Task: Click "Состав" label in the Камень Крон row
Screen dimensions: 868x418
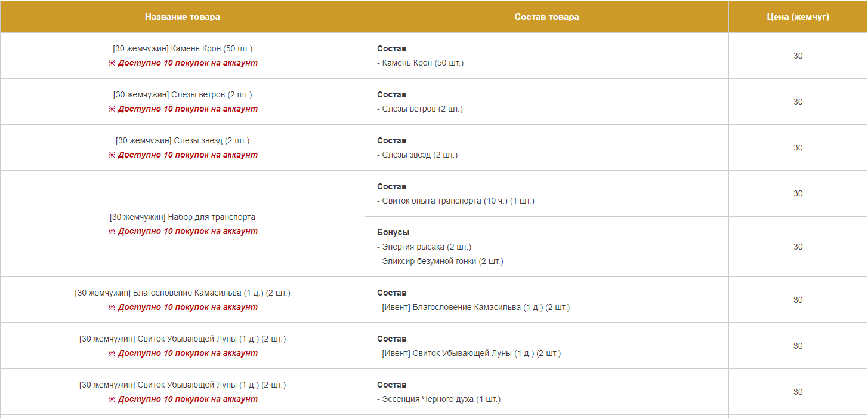Action: coord(392,48)
